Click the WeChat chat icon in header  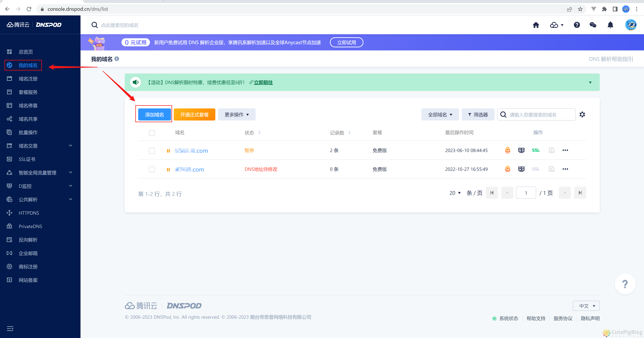593,25
